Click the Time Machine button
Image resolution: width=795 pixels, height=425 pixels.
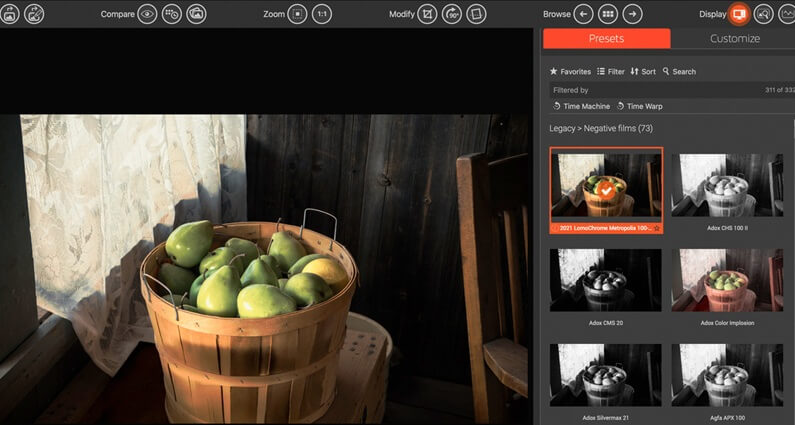point(580,106)
